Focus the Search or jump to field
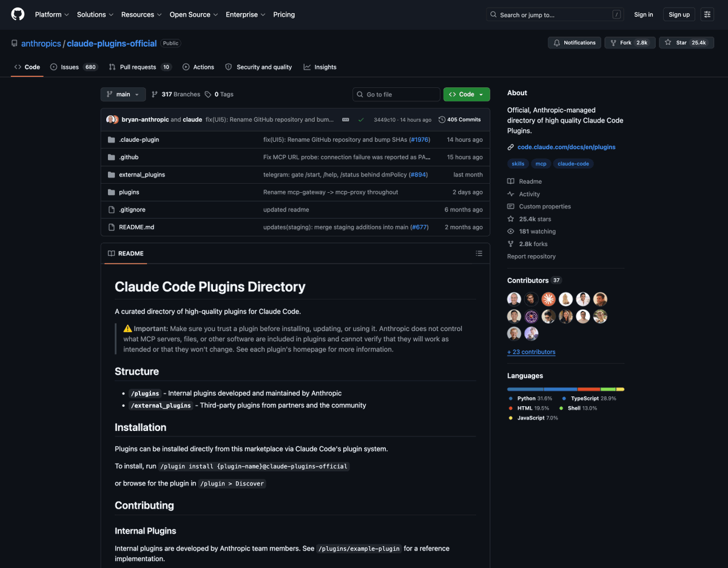The height and width of the screenshot is (568, 728). [555, 15]
